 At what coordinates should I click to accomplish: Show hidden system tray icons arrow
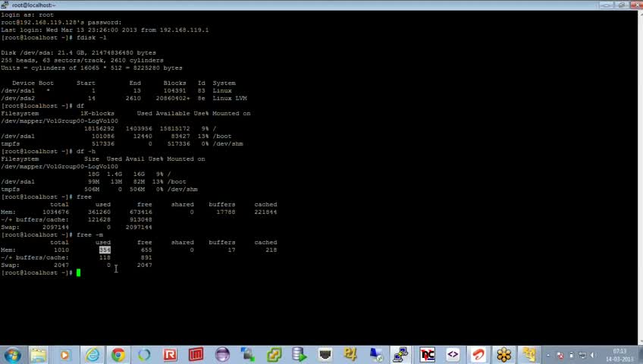(549, 356)
